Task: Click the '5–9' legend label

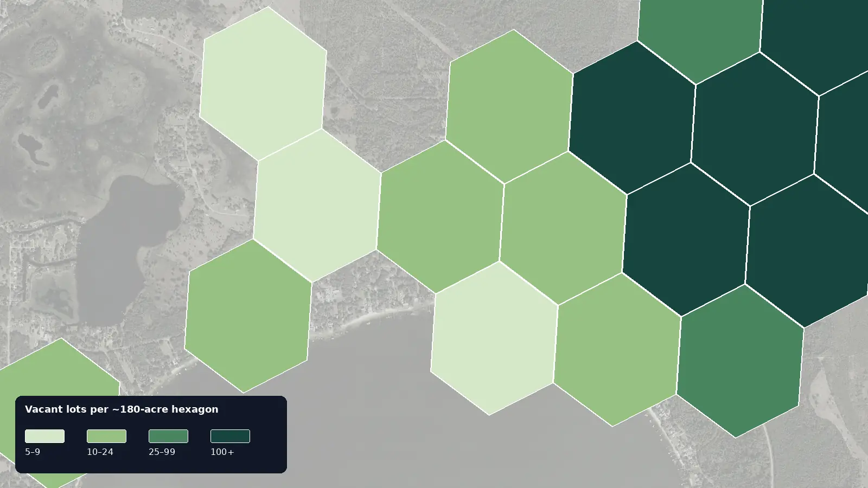Action: click(x=33, y=452)
